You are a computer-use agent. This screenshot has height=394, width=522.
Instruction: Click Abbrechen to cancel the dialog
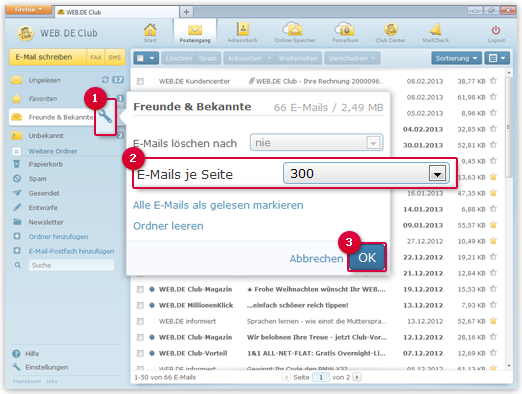[x=316, y=258]
